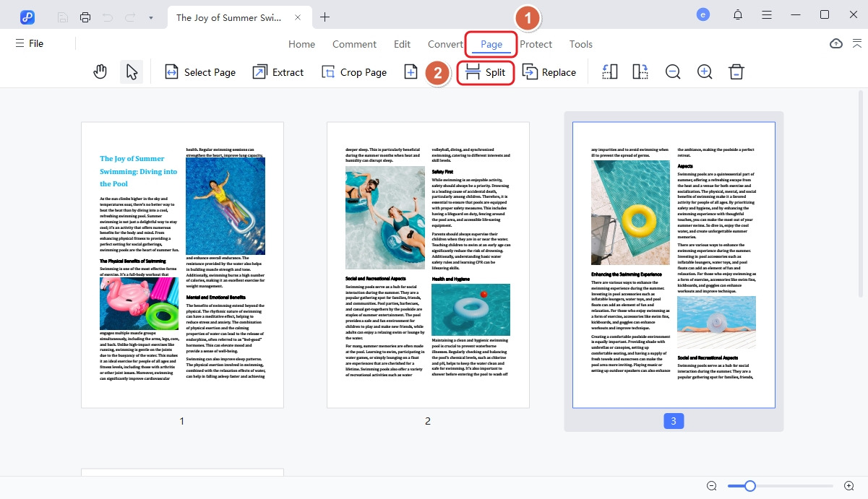Image resolution: width=868 pixels, height=499 pixels.
Task: Maximize the application window
Action: click(825, 14)
